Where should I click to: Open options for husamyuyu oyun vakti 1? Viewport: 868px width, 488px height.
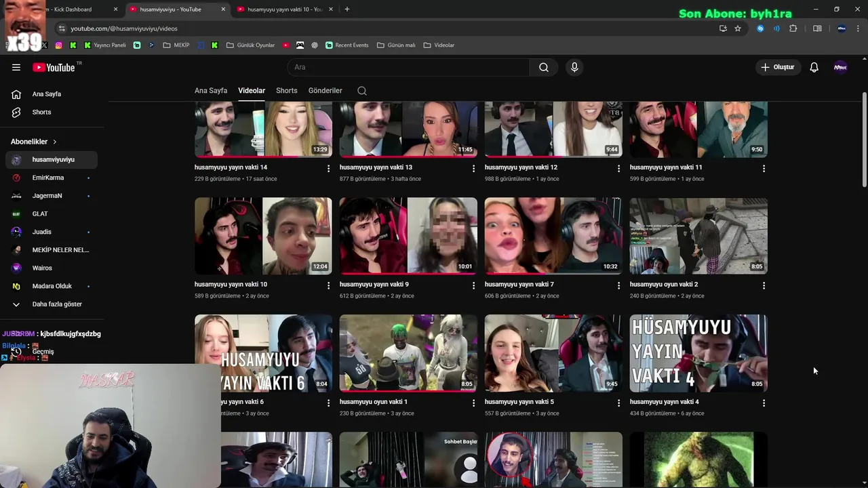(x=473, y=403)
